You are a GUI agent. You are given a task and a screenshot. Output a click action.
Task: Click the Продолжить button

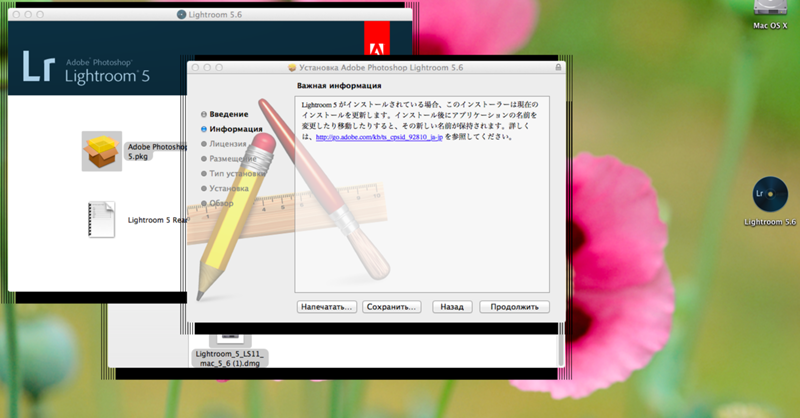(514, 307)
